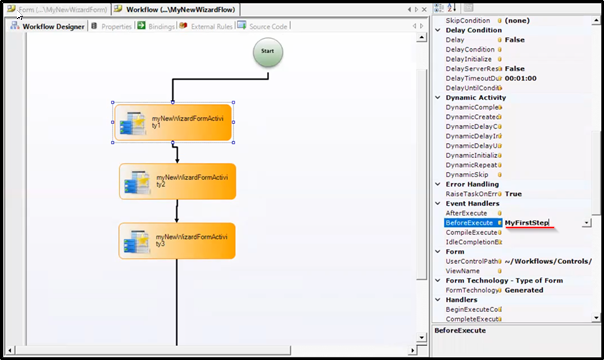
Task: Select the ViewName property
Action: click(462, 271)
